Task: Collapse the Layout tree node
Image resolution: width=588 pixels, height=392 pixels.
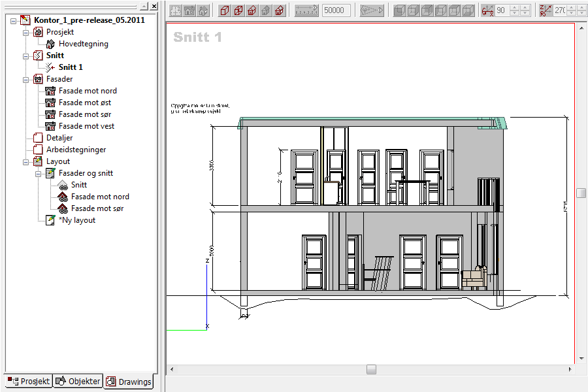Action: 26,162
